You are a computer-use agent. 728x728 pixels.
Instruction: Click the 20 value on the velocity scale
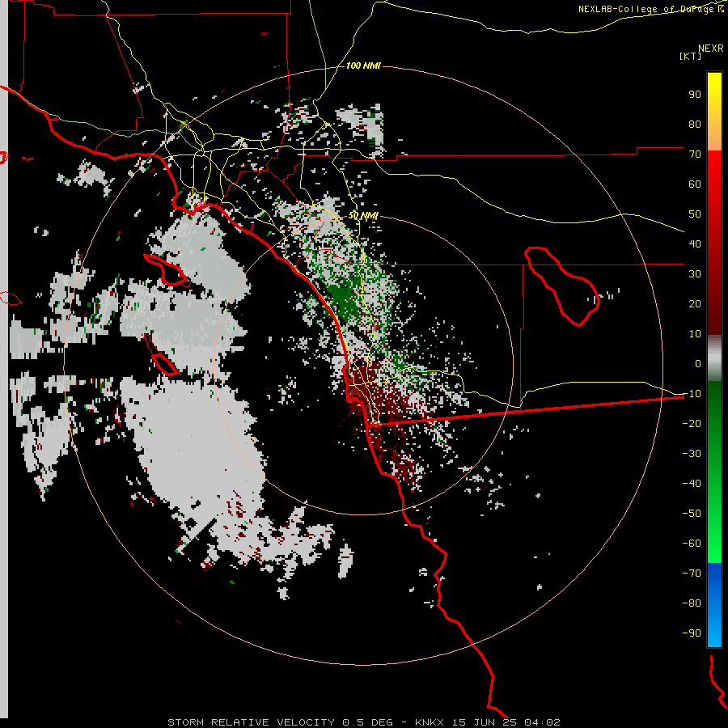coord(695,303)
